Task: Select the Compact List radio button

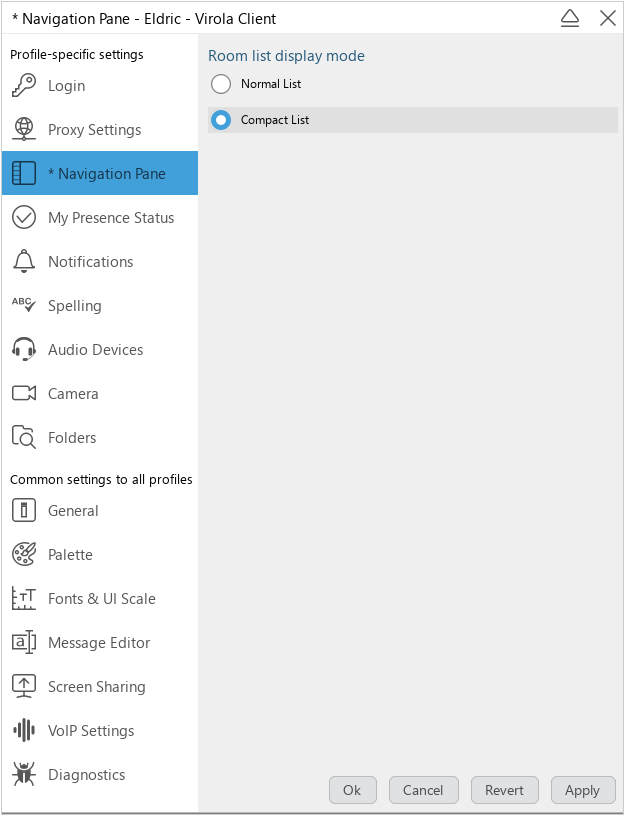Action: point(221,120)
